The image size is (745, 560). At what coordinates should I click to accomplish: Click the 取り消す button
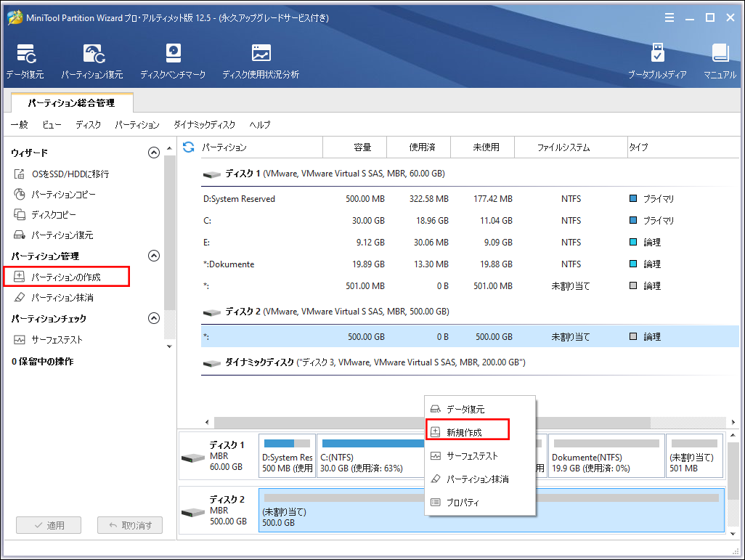[x=129, y=524]
